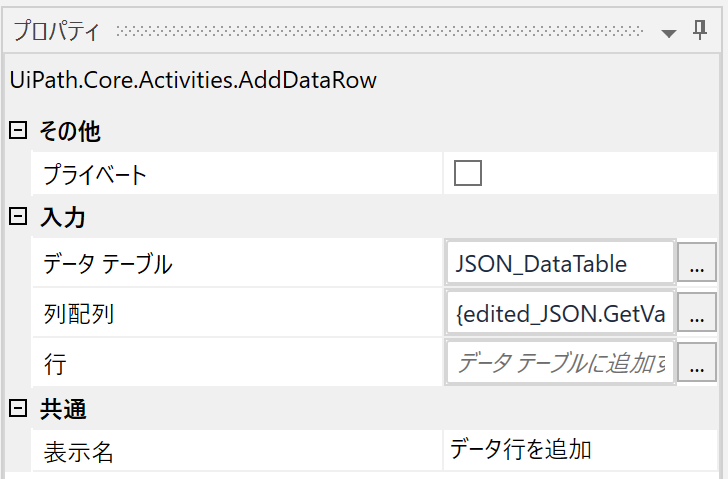Collapse the その他 section

tap(18, 130)
